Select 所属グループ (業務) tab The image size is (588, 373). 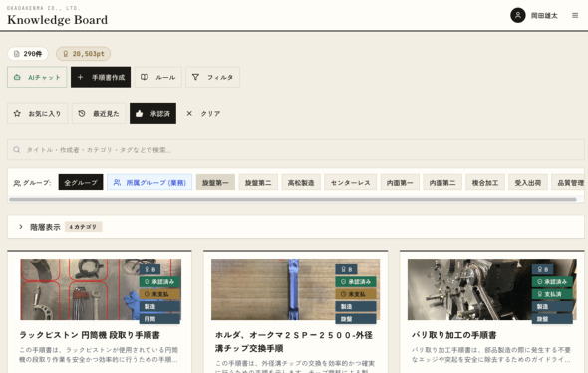click(x=149, y=182)
